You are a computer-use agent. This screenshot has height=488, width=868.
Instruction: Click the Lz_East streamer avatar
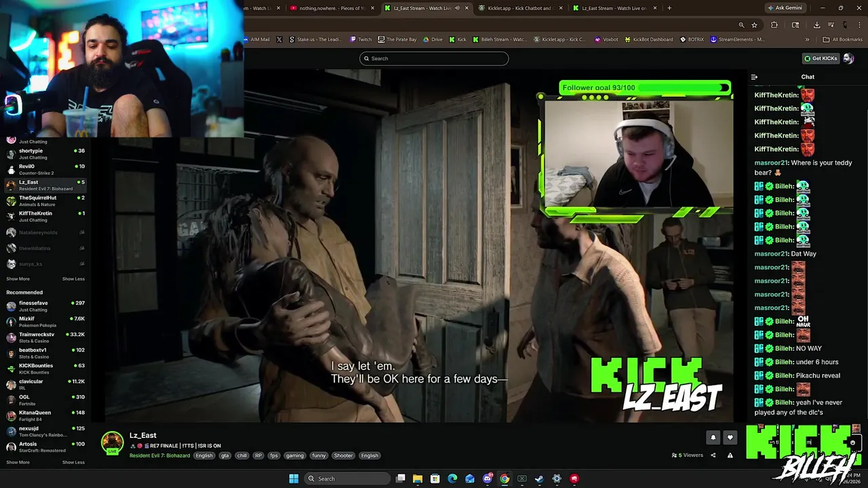112,443
